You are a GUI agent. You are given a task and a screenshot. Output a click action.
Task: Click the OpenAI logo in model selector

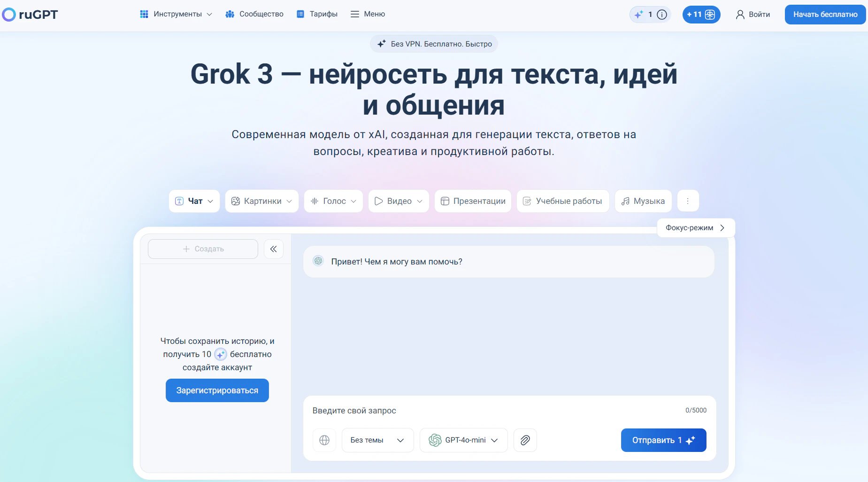tap(435, 440)
